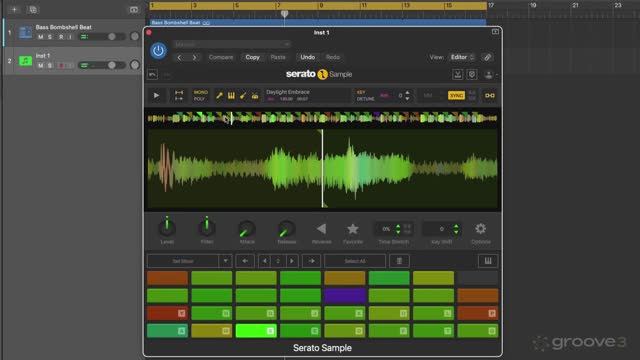Select the microphone vocals stem icon
This screenshot has height=360, width=640.
pyautogui.click(x=219, y=96)
